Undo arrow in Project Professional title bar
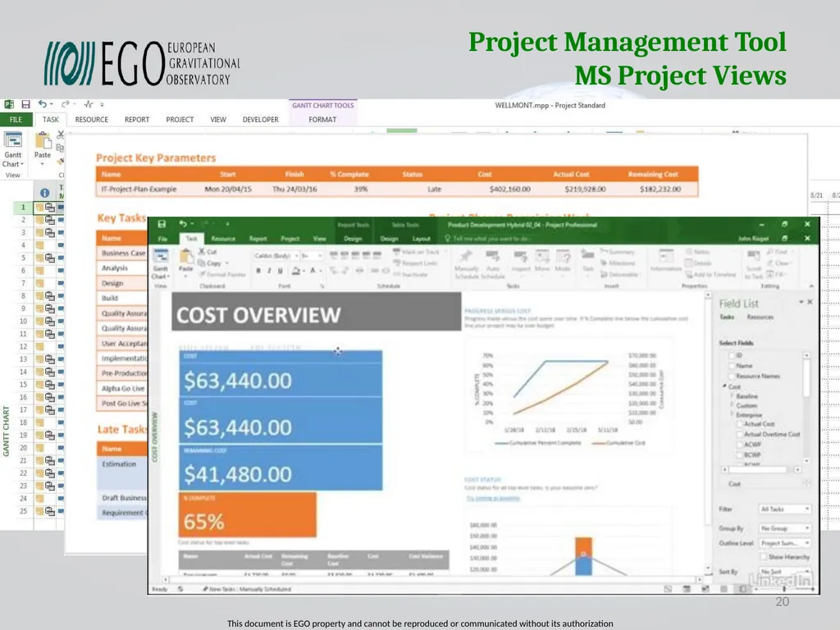Image resolution: width=840 pixels, height=630 pixels. click(183, 224)
